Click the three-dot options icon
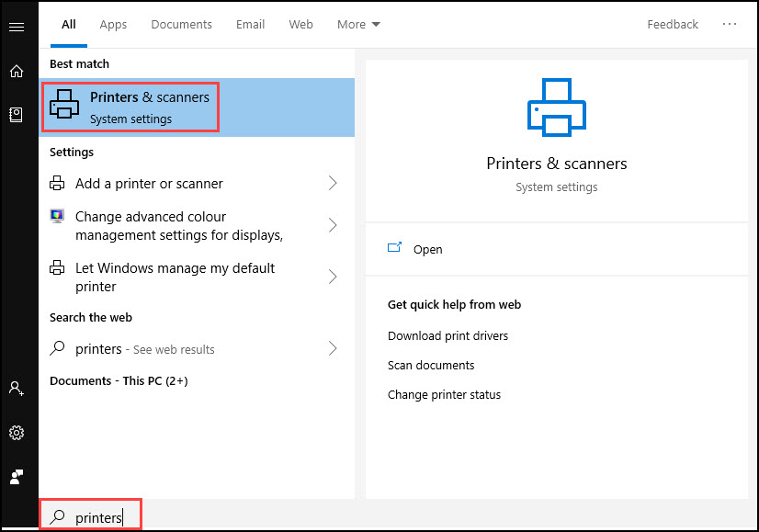 (x=730, y=25)
